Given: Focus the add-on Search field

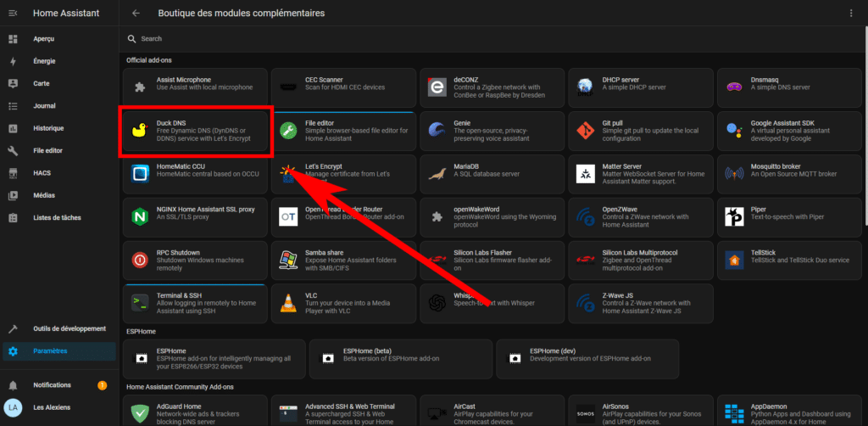Looking at the screenshot, I should tap(494, 39).
